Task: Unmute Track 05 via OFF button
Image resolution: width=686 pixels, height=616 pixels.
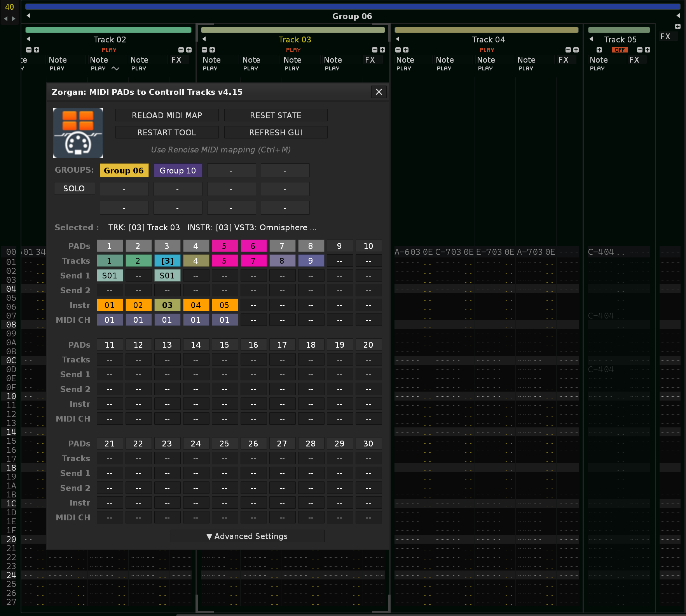Action: [620, 50]
